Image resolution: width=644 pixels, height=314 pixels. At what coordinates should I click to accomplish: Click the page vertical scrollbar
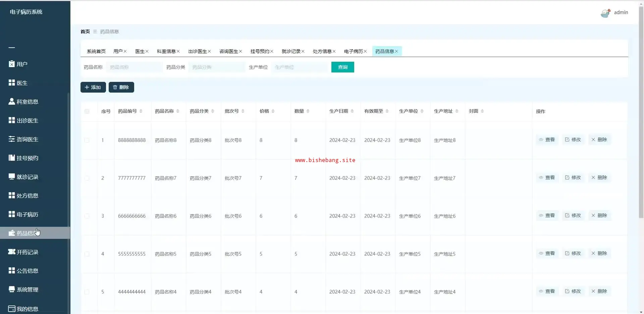(641, 114)
